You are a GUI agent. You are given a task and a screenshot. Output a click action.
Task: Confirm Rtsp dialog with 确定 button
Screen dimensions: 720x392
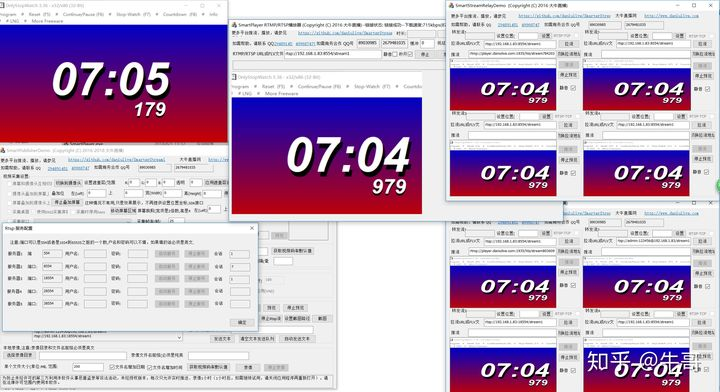242,322
